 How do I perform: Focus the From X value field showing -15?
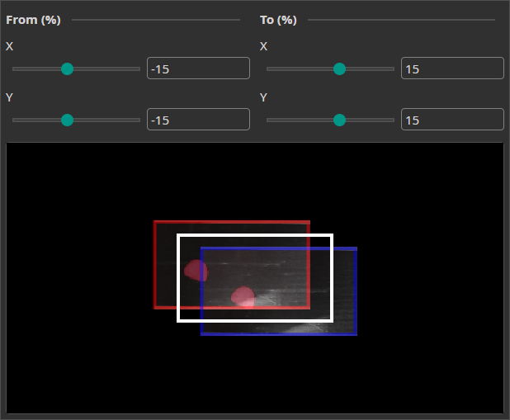198,68
